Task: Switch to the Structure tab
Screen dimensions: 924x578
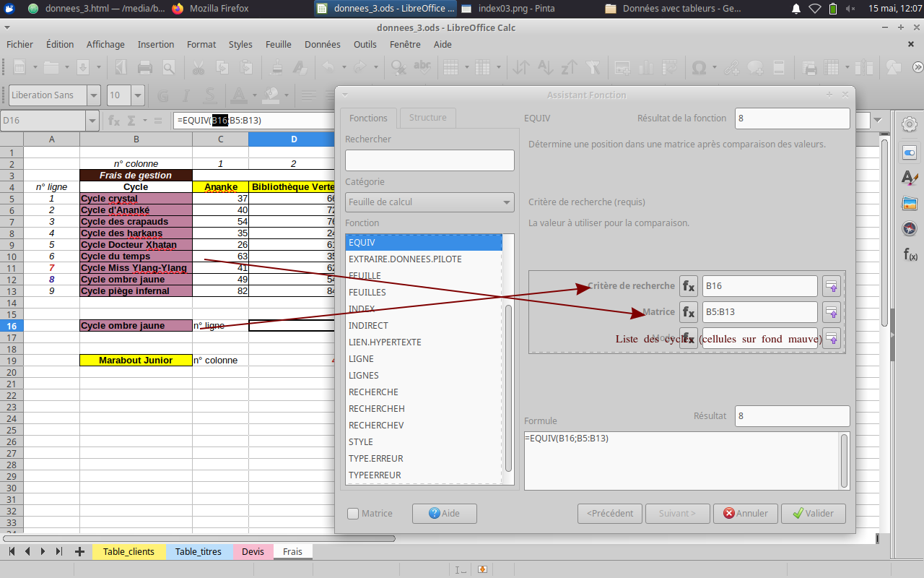Action: 427,118
